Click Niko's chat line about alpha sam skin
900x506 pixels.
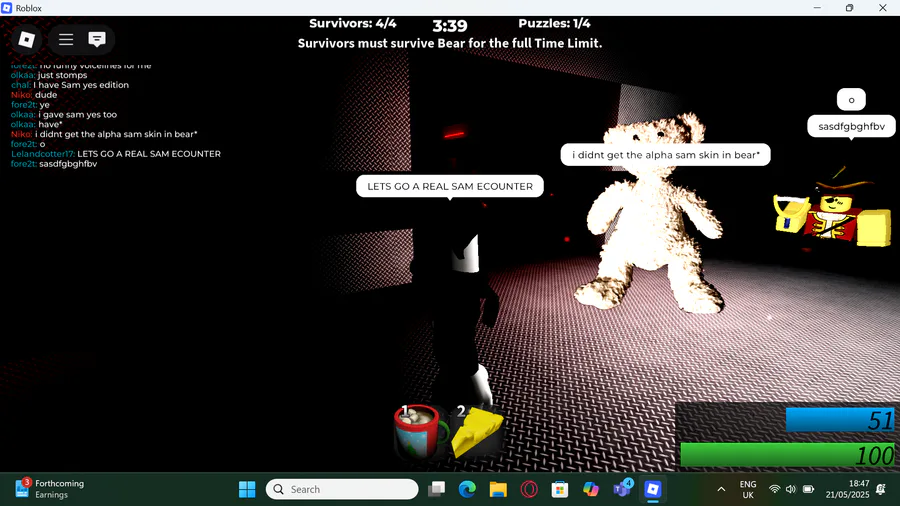pos(104,134)
